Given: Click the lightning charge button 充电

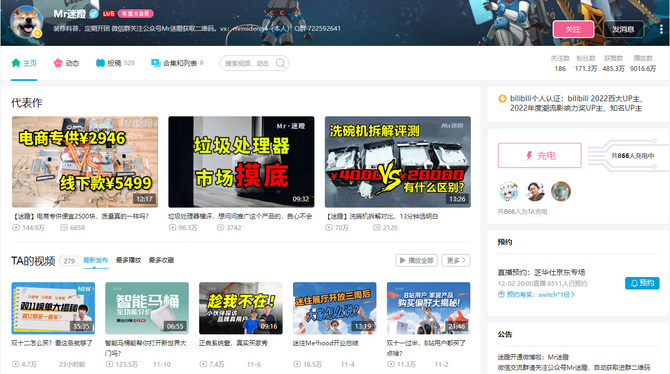Looking at the screenshot, I should 540,156.
